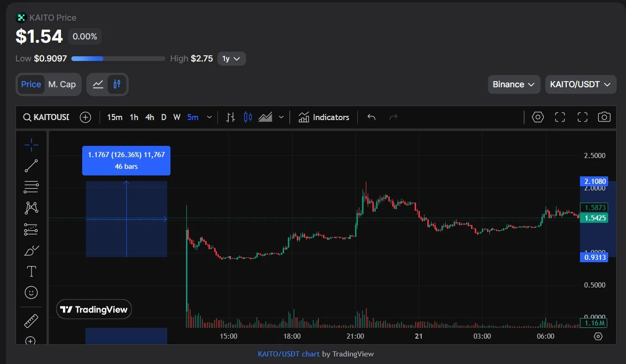Open chart settings hexagon icon
Screen dimensions: 626x364
538,117
